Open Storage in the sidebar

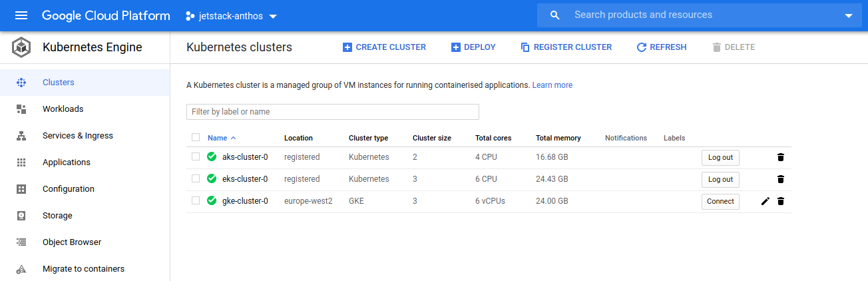(x=85, y=216)
